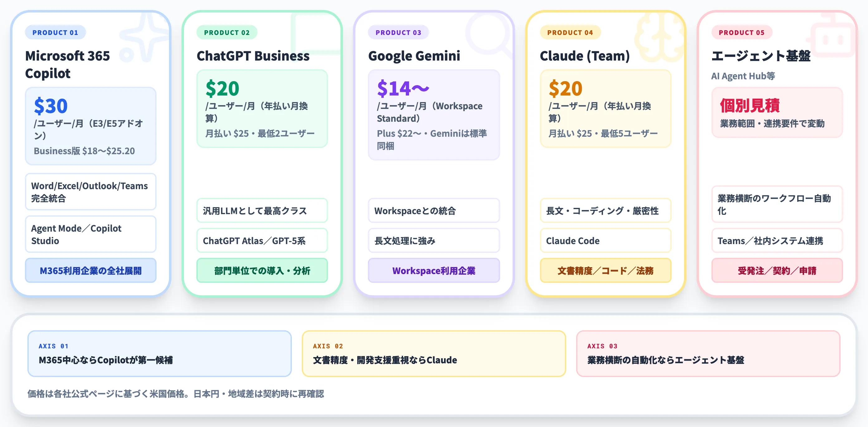Click the Claude Code feature box

pos(605,240)
